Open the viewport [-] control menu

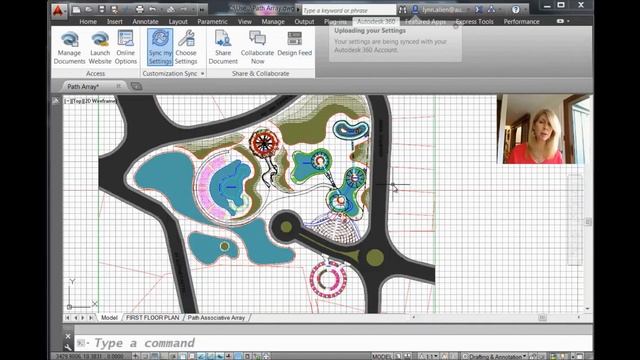67,101
